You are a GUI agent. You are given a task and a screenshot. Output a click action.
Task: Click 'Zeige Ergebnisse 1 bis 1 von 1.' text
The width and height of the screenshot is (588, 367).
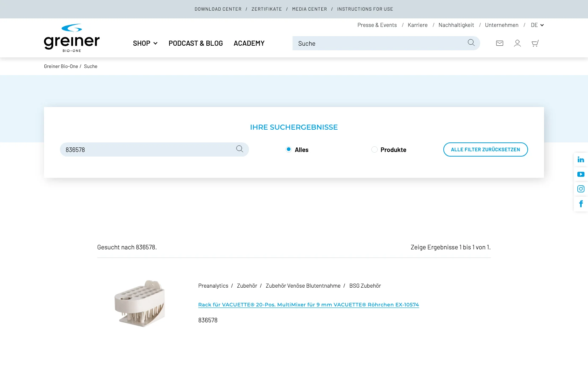tap(451, 247)
